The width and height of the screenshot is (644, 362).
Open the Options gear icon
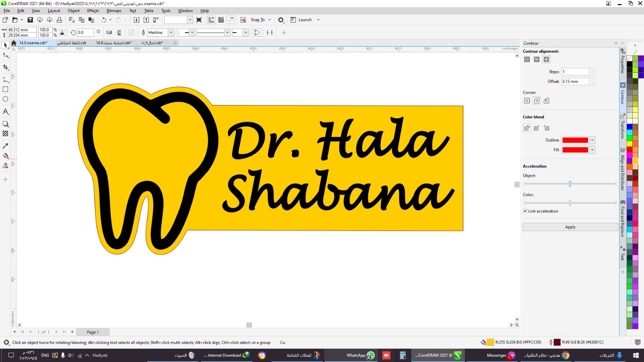point(281,20)
